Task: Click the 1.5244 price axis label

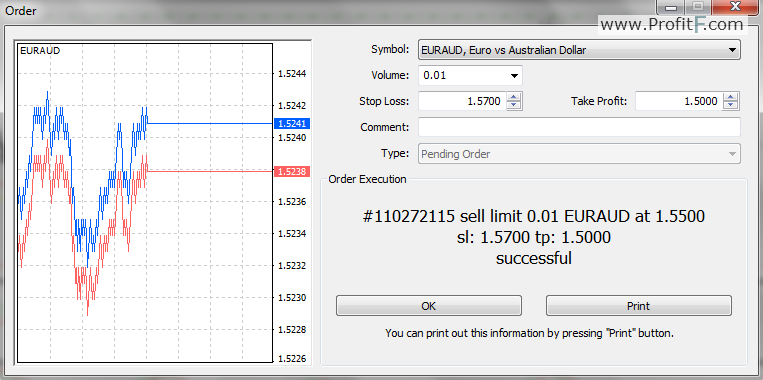Action: [x=292, y=74]
